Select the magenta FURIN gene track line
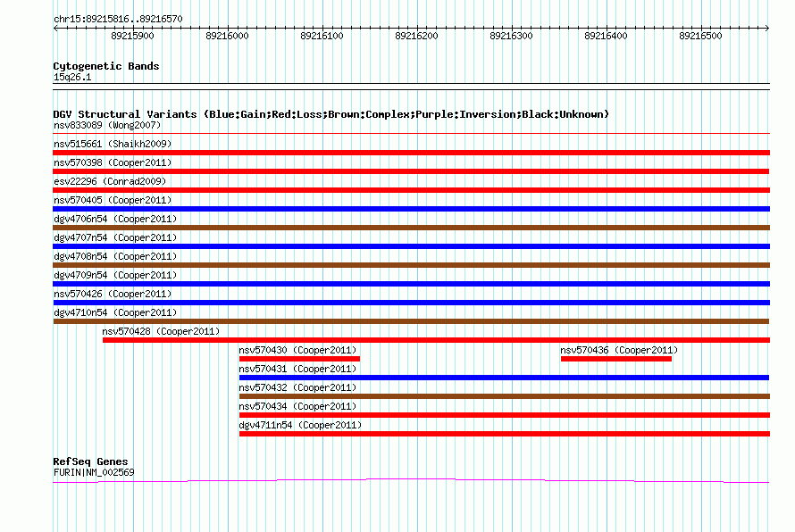Image resolution: width=795 pixels, height=532 pixels. (x=411, y=480)
